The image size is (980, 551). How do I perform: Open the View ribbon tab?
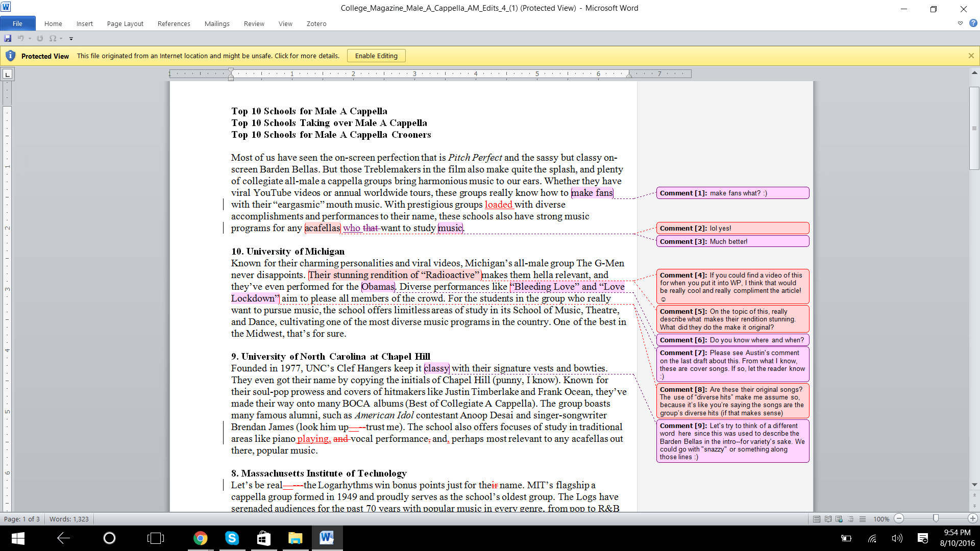tap(285, 23)
